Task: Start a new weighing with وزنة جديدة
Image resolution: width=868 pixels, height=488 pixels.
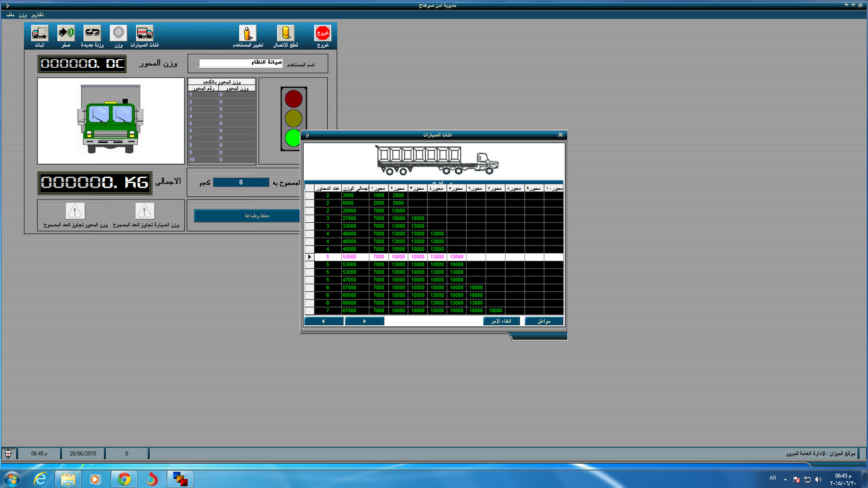Action: point(92,34)
